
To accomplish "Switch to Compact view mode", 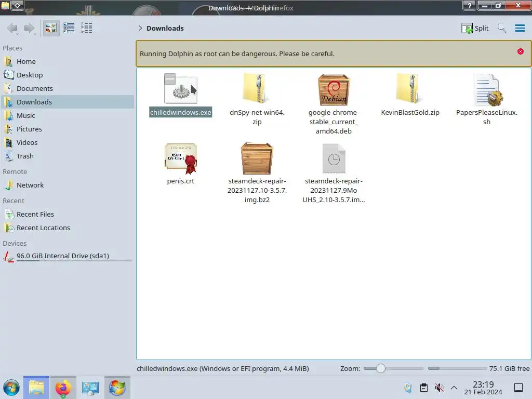I will pos(69,28).
